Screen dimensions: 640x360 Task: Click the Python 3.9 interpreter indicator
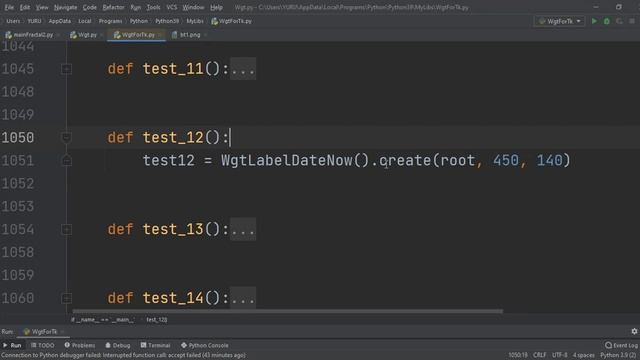point(618,355)
